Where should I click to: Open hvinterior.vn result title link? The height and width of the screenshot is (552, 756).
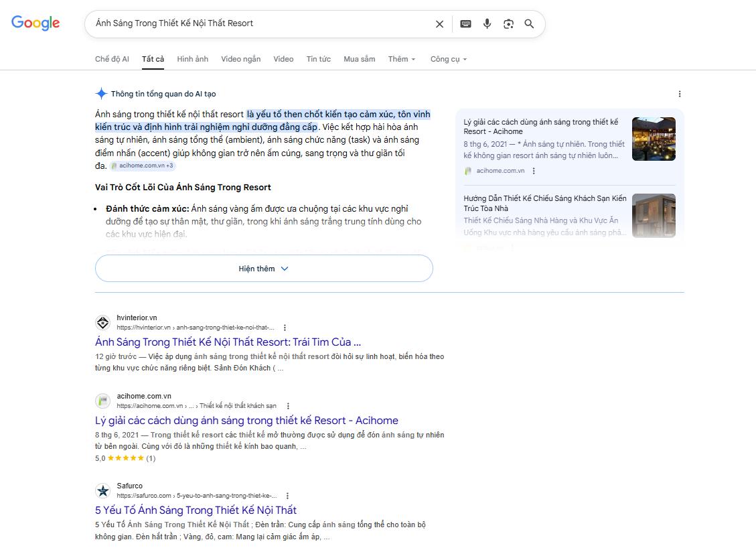click(x=228, y=342)
